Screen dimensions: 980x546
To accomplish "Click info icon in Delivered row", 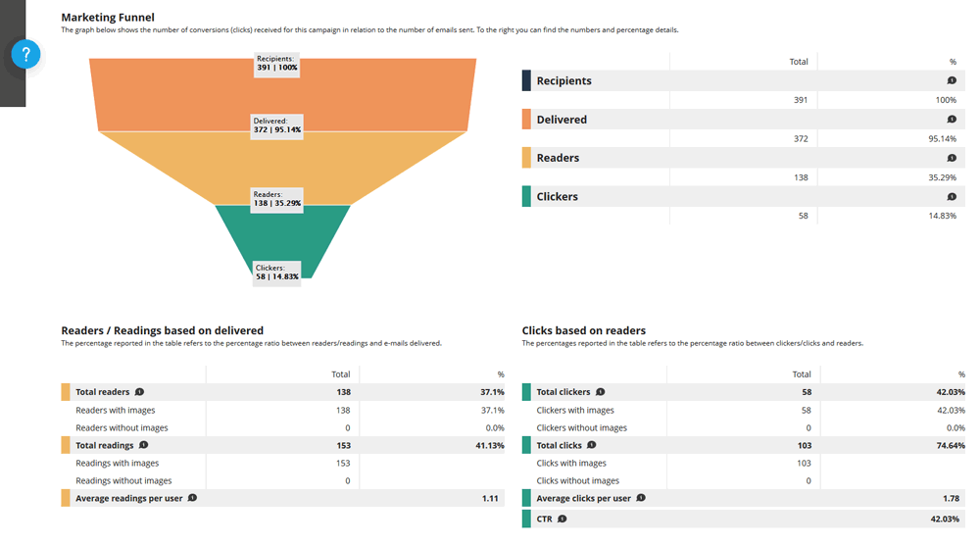I will tap(951, 120).
